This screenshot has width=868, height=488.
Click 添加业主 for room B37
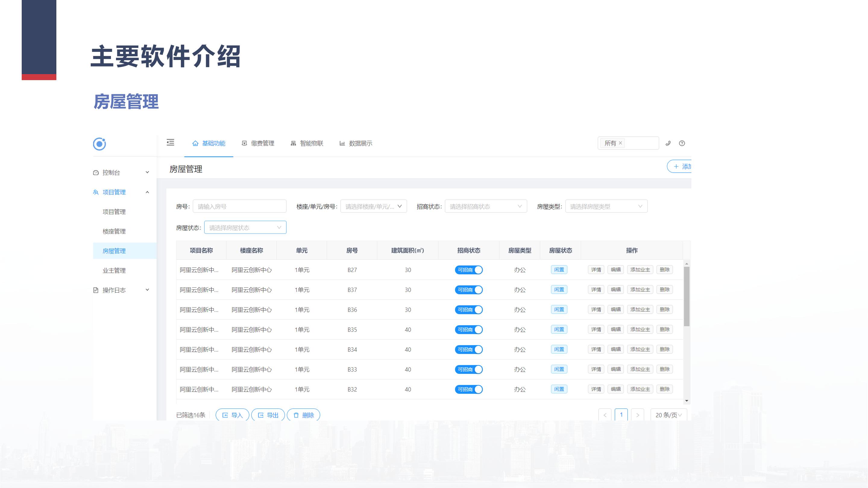(x=640, y=289)
